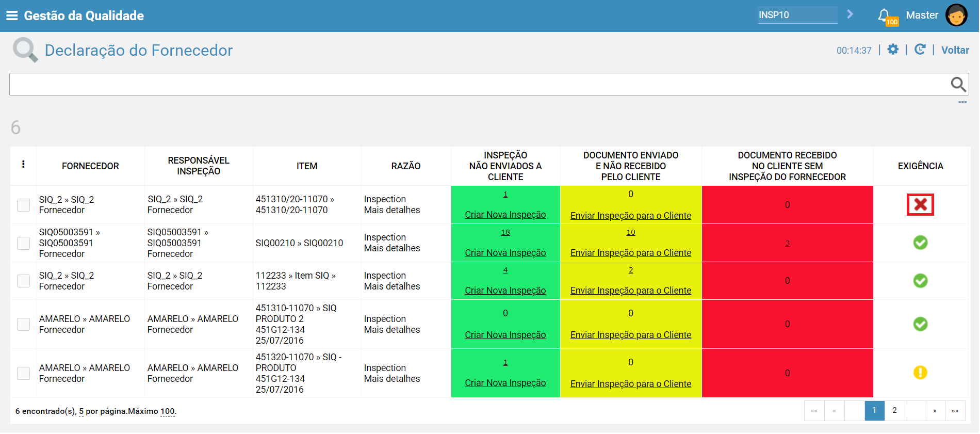Sort by EXIGÊNCIA column header
Viewport: 980px width, 434px height.
coord(920,166)
